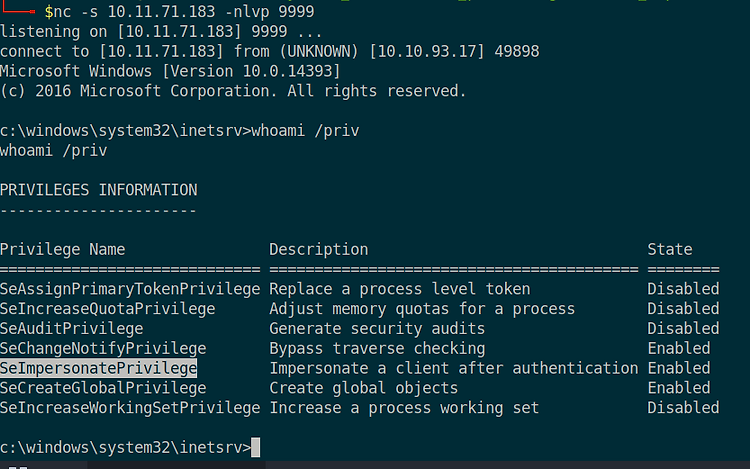Select the source port 49898
The image size is (750, 469).
click(517, 51)
